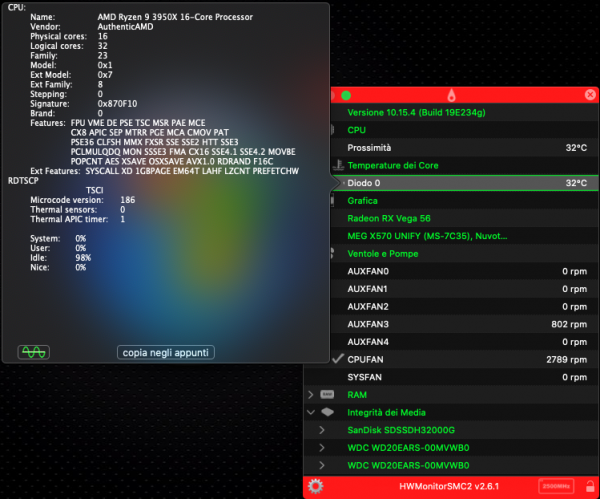Click the Idle 98% value
Screen dimensions: 600x499
point(83,258)
